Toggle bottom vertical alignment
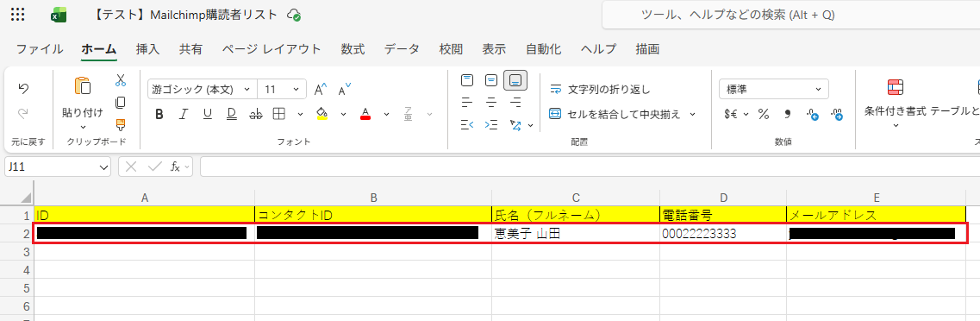 click(x=515, y=80)
